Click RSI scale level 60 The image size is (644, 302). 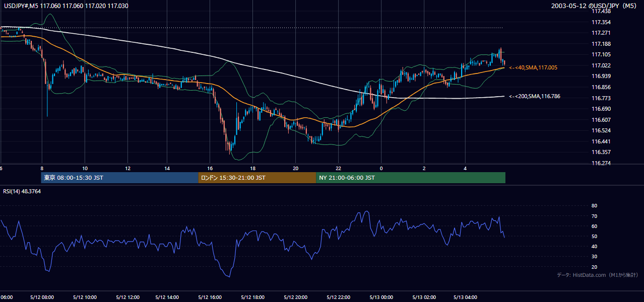[594, 226]
